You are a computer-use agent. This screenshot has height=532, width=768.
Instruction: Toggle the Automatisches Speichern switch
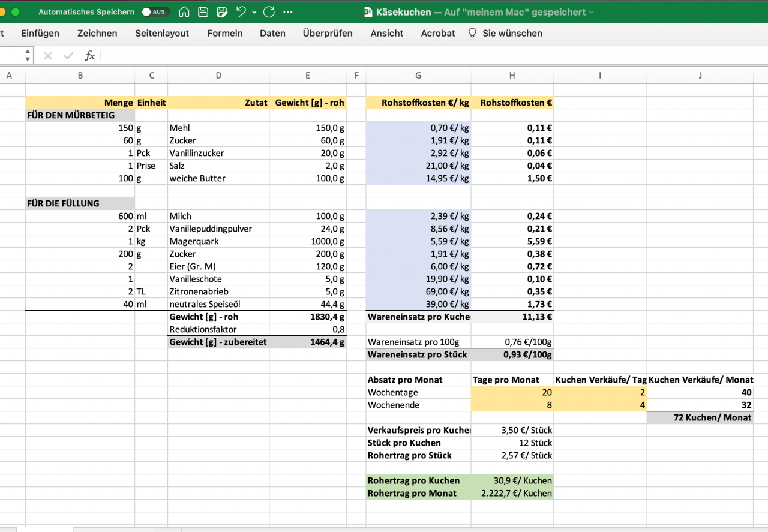click(155, 12)
